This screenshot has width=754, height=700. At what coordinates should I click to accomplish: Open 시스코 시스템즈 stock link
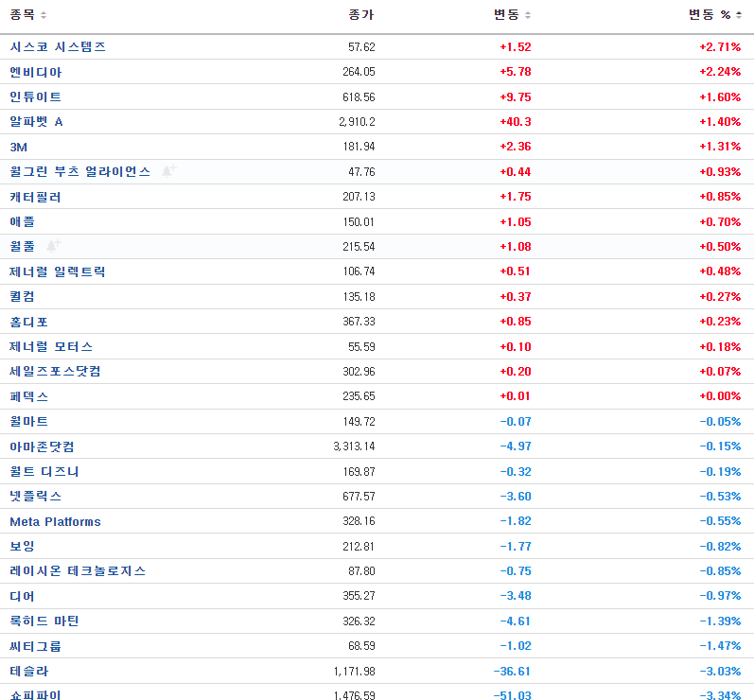point(58,46)
